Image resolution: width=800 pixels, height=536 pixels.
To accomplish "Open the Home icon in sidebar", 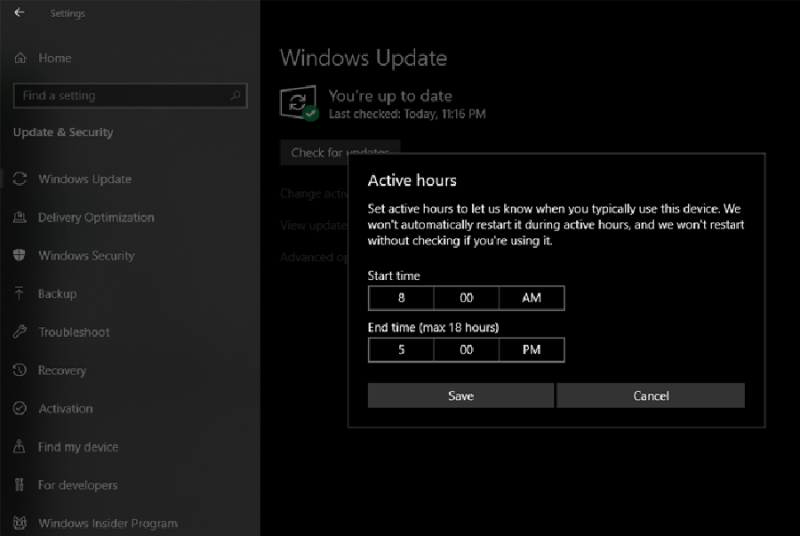I will click(20, 58).
